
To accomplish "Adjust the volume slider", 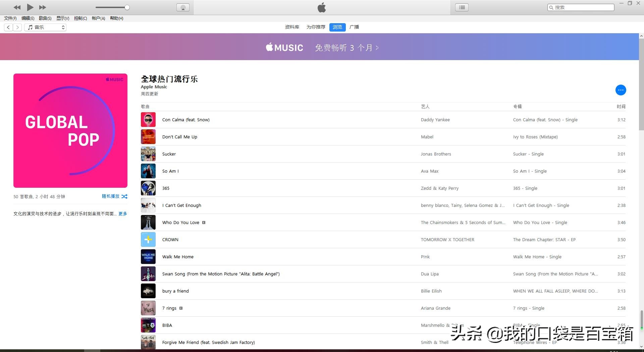I will pos(127,7).
